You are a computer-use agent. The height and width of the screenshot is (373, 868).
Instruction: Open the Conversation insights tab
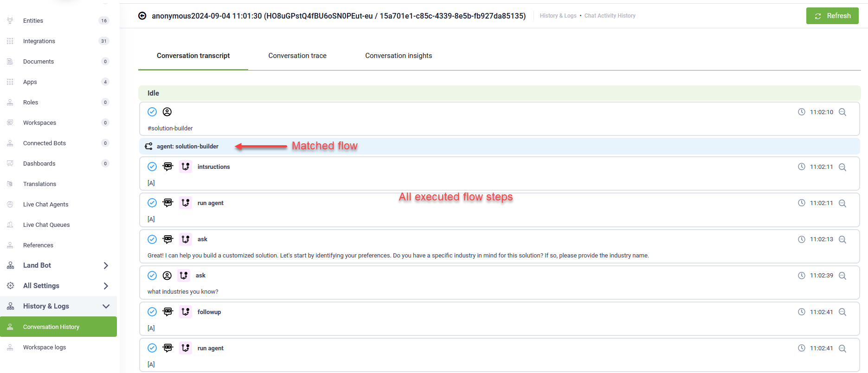click(399, 56)
